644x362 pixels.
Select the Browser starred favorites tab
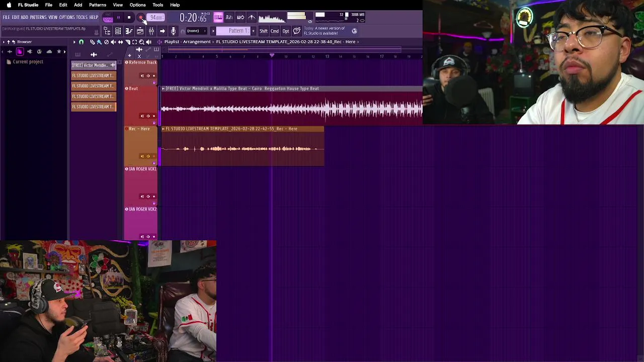[x=59, y=52]
